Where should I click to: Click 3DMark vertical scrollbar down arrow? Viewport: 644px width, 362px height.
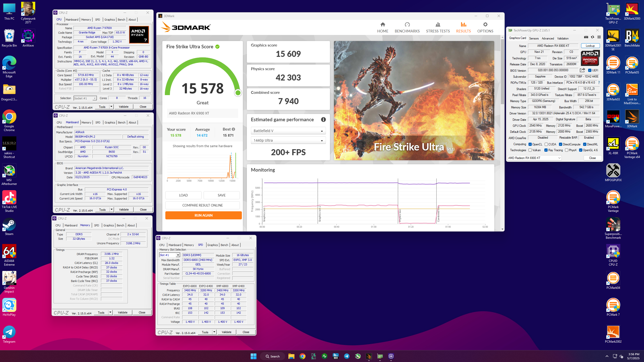coord(502,229)
